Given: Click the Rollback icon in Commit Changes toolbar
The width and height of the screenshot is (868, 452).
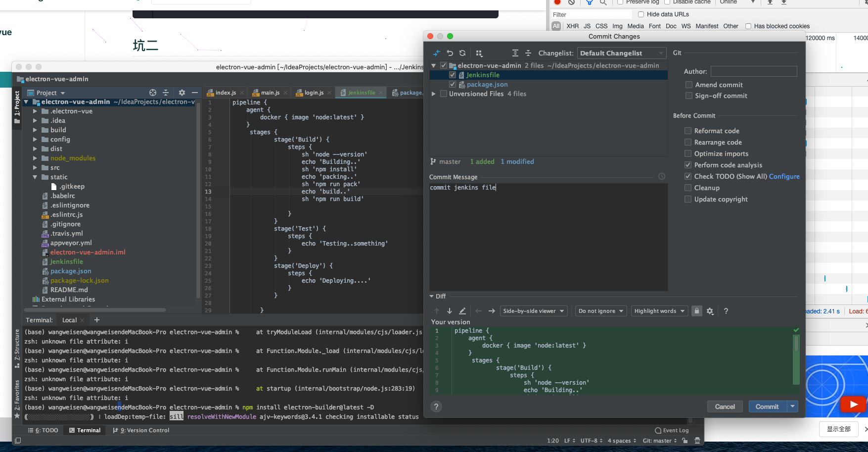Looking at the screenshot, I should point(450,53).
